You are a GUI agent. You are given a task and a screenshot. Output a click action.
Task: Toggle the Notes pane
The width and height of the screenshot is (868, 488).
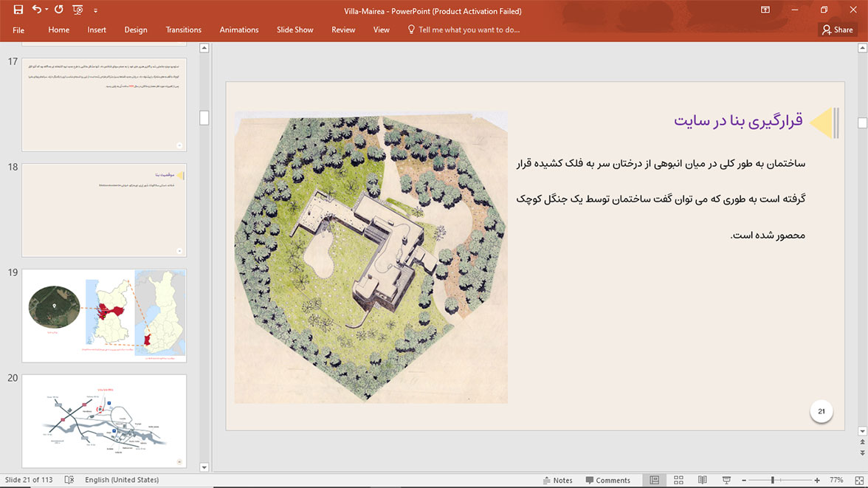pos(557,480)
